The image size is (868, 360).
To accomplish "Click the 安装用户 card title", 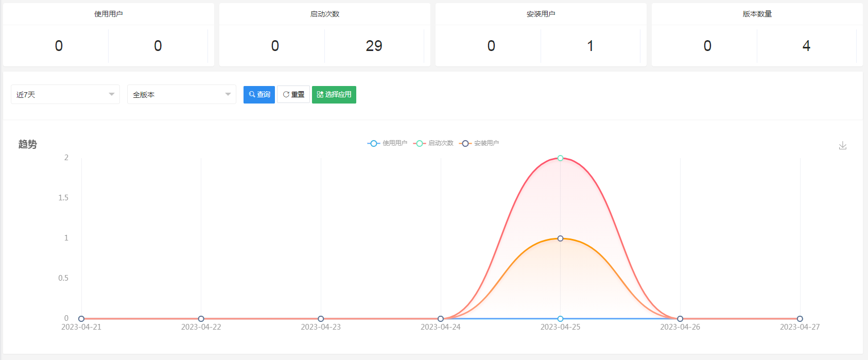I will click(541, 14).
